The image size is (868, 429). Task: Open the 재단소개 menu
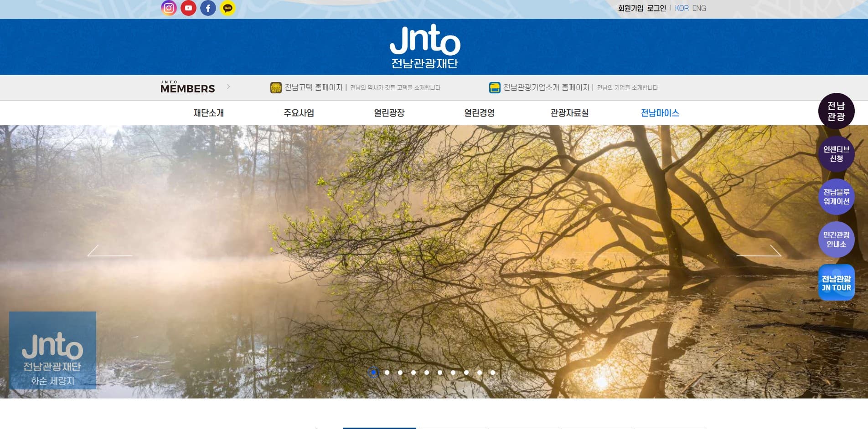(209, 113)
